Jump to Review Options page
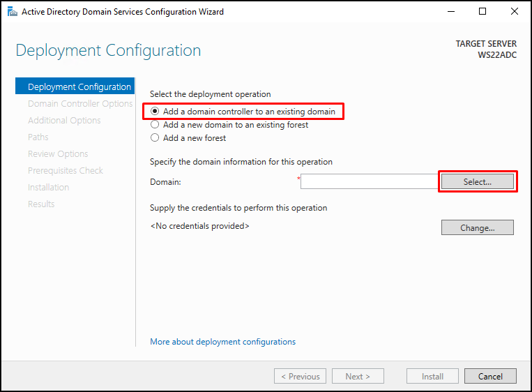The width and height of the screenshot is (532, 392). [58, 154]
